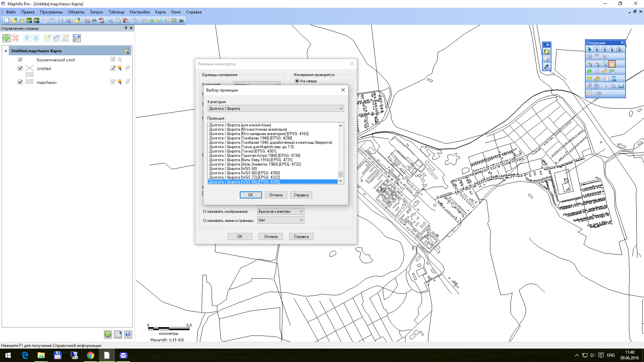Click the Sigma statistics tool

[614, 79]
